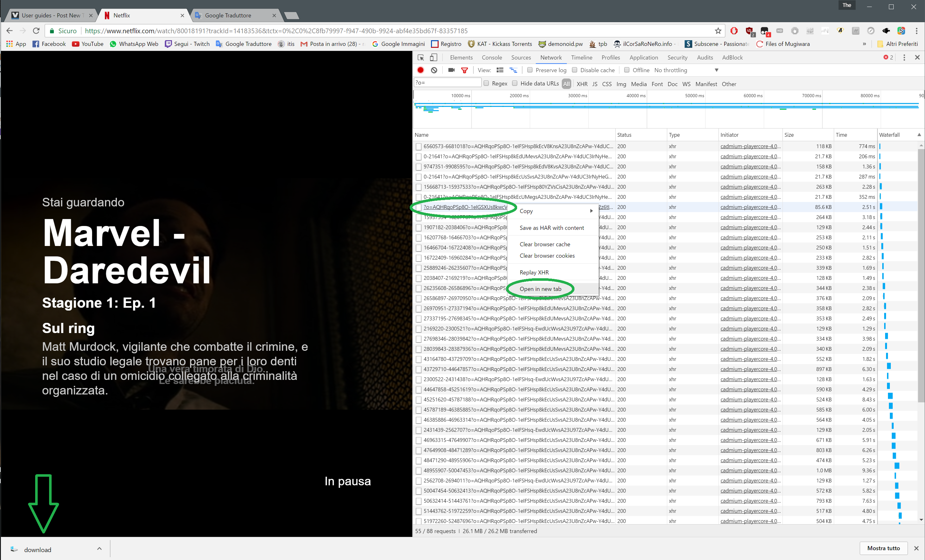Switch to the Console tab
The width and height of the screenshot is (925, 560).
(492, 57)
